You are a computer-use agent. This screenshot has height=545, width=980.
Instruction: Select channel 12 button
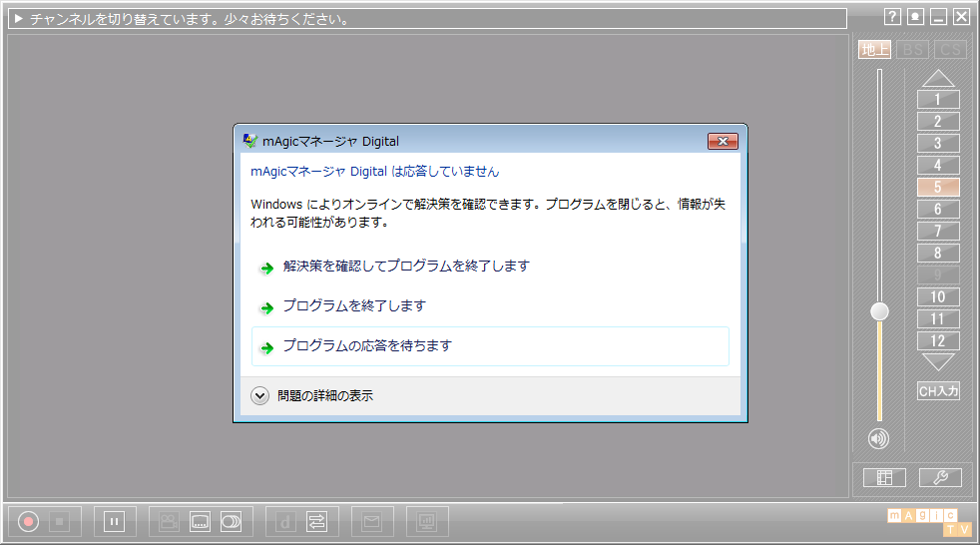938,340
